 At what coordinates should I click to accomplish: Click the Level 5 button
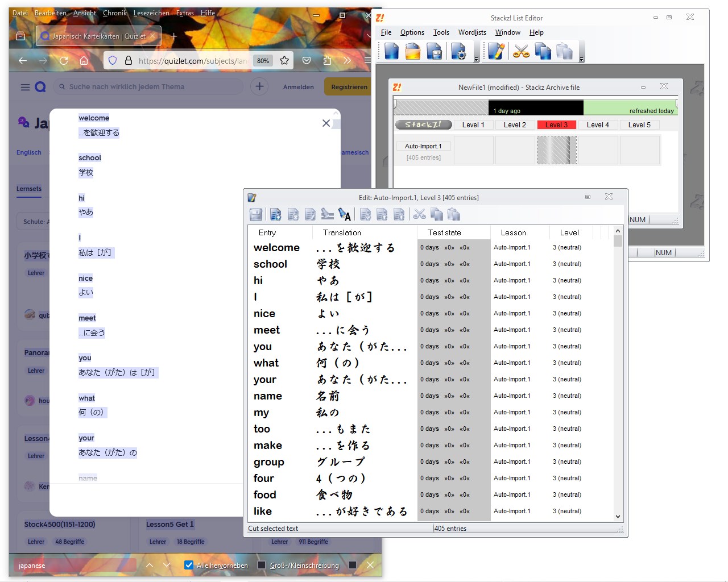point(639,125)
